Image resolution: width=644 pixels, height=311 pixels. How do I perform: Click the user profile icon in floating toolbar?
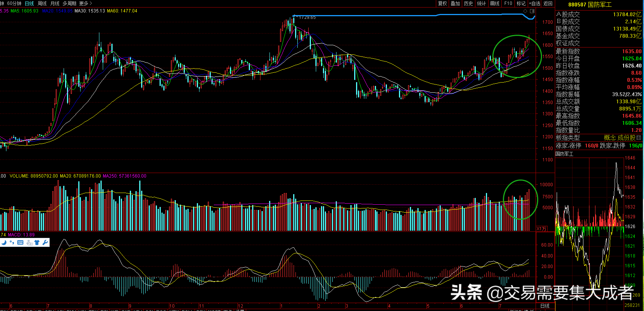click(29, 242)
